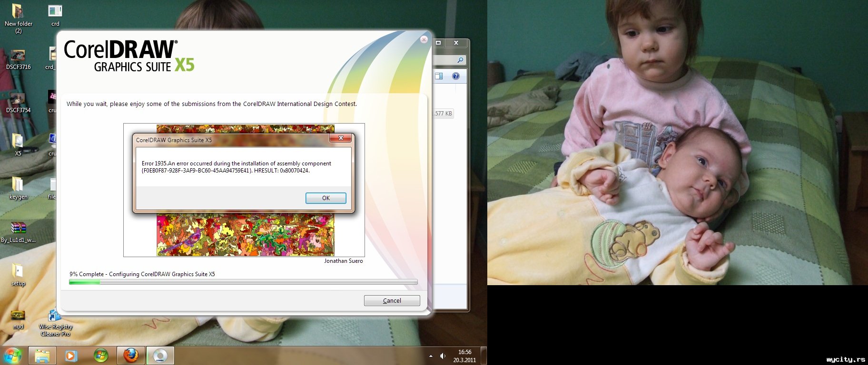This screenshot has height=365, width=868.
Task: Select the DSCF3754 image icon
Action: point(18,103)
